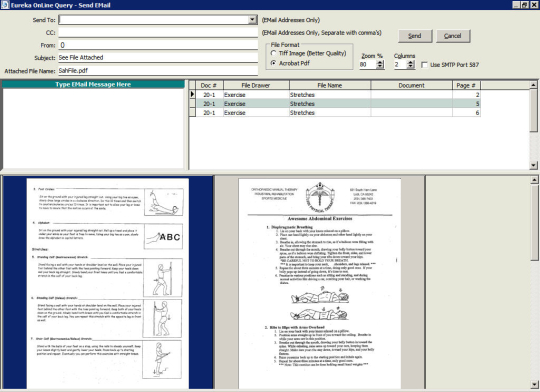This screenshot has height=392, width=540.
Task: Click the Send button
Action: click(x=415, y=36)
